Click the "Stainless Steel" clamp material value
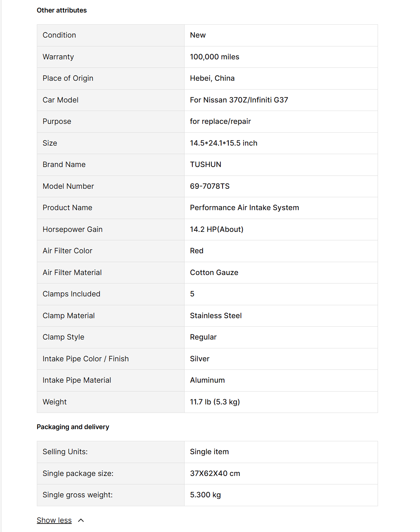Screen dimensions: 420x532 click(x=216, y=316)
